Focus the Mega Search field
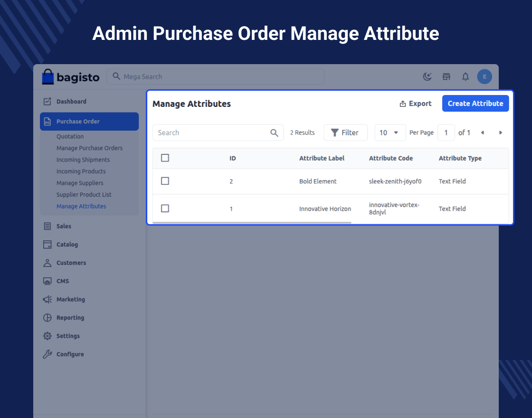The image size is (532, 418). tap(216, 76)
